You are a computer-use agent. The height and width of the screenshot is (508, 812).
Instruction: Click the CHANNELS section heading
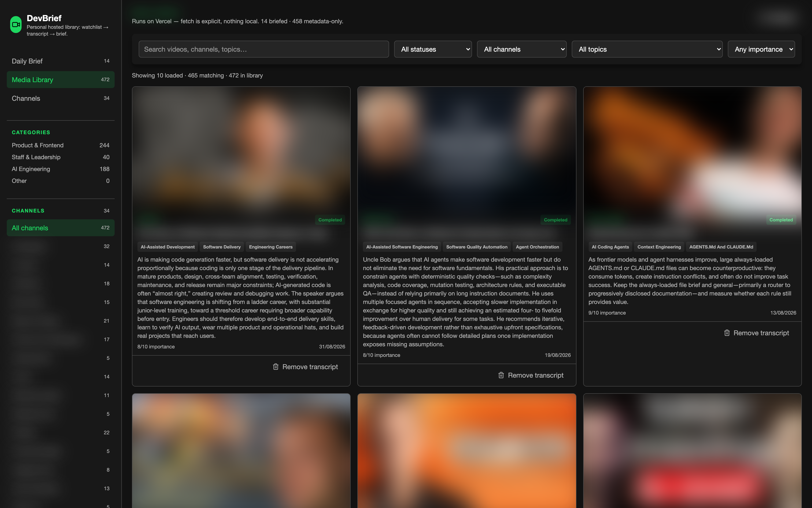28,211
